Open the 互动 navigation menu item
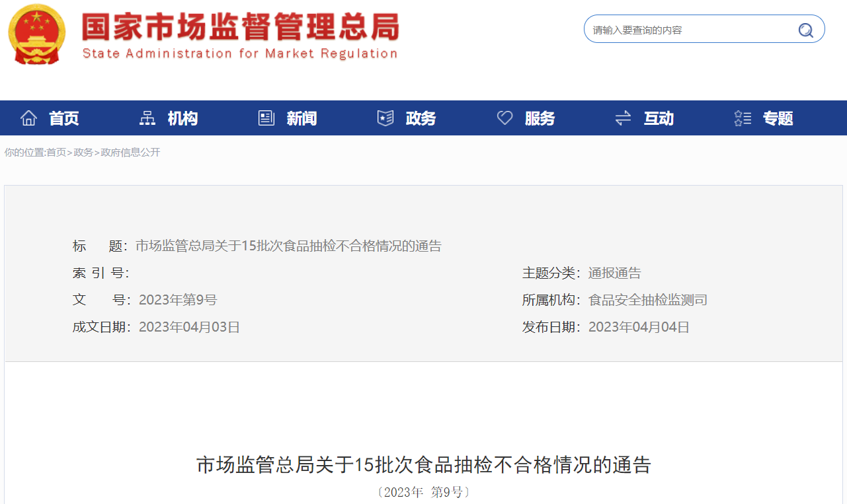Viewport: 847px width, 504px height. pyautogui.click(x=659, y=118)
